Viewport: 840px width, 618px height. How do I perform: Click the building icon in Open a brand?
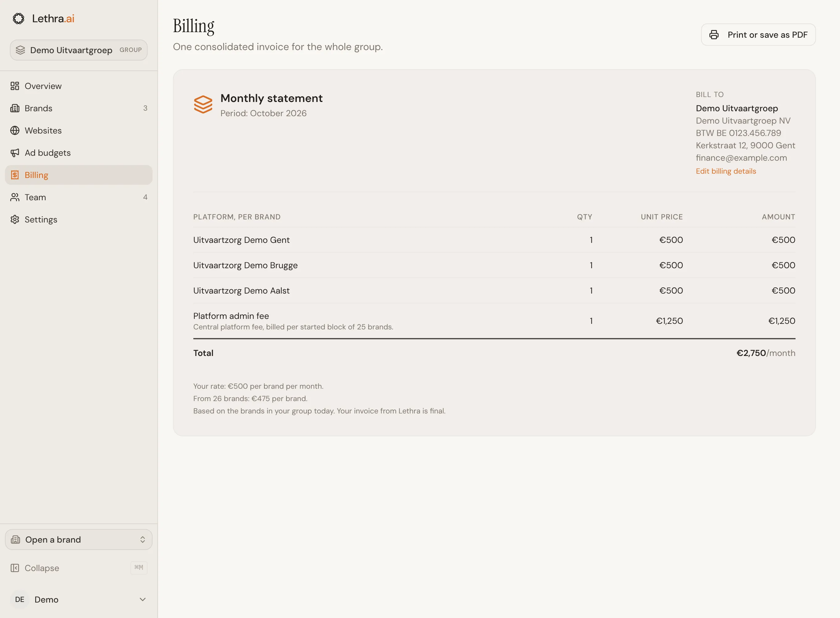coord(15,540)
